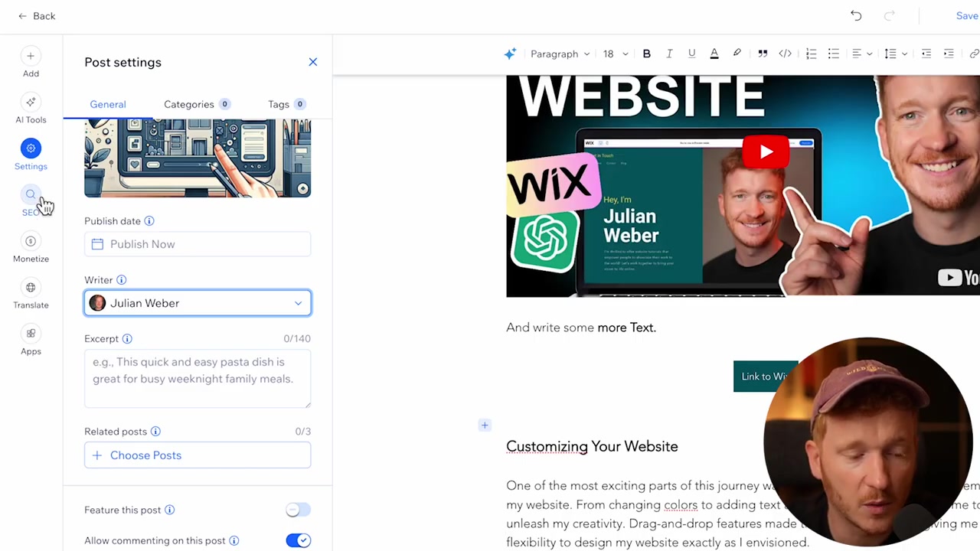Open the line spacing dropdown
The image size is (980, 551).
tap(895, 54)
